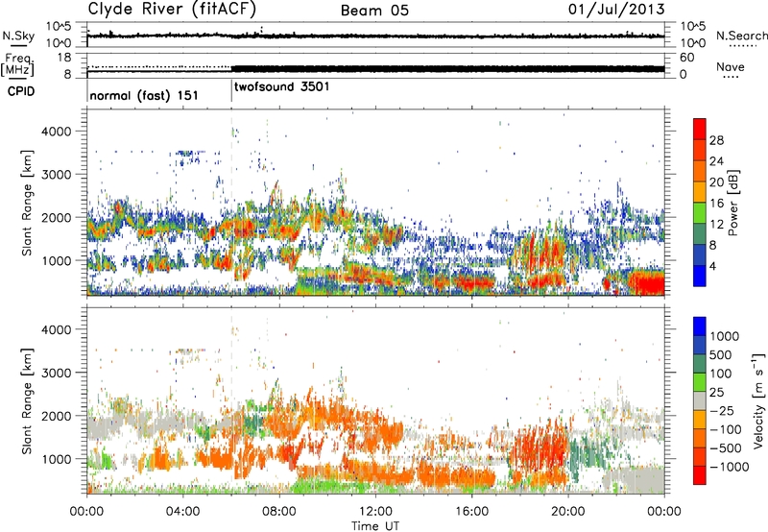Viewport: 768px width, 532px height.
Task: Click the power colorbar tick label '16'
Action: 716,204
